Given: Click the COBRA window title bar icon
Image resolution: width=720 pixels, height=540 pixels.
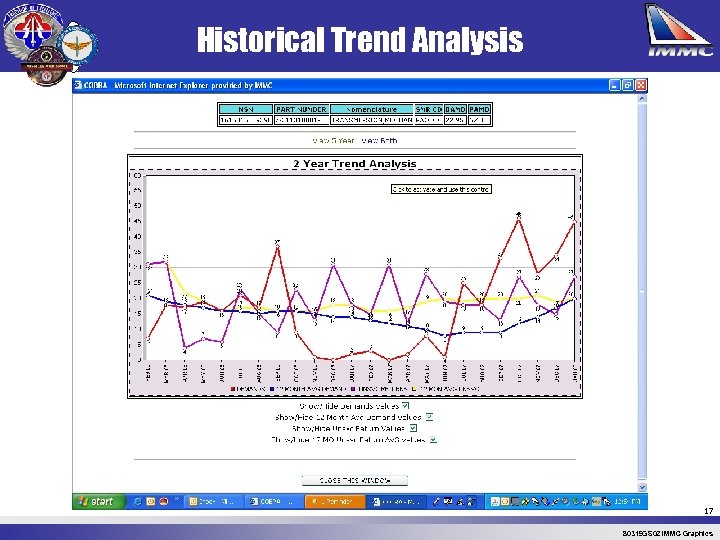Looking at the screenshot, I should tap(79, 85).
